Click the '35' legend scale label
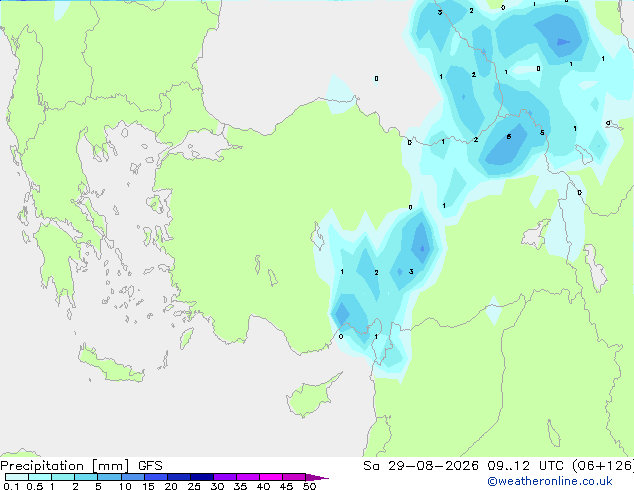634x490 pixels. pyautogui.click(x=240, y=486)
